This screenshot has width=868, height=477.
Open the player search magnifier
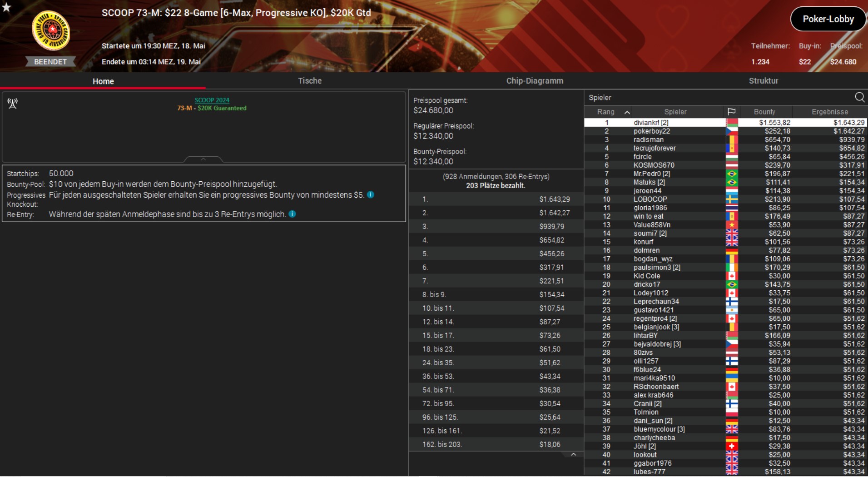[x=859, y=97]
